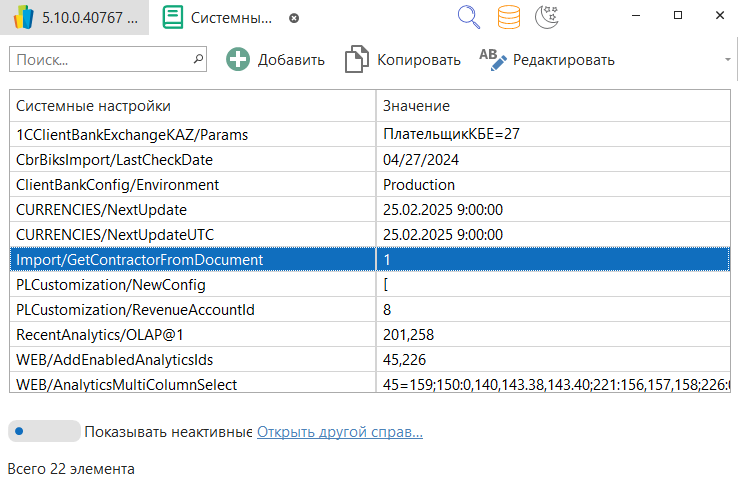
Task: Toggle the night mode moon icon
Action: [x=546, y=17]
